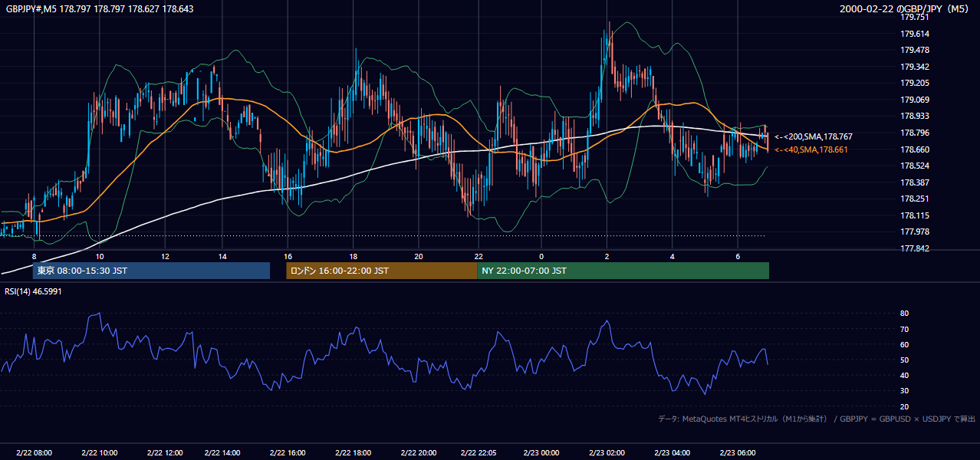Image resolution: width=980 pixels, height=460 pixels.
Task: Click hour label 8 under the candlestick chart
Action: [34, 256]
